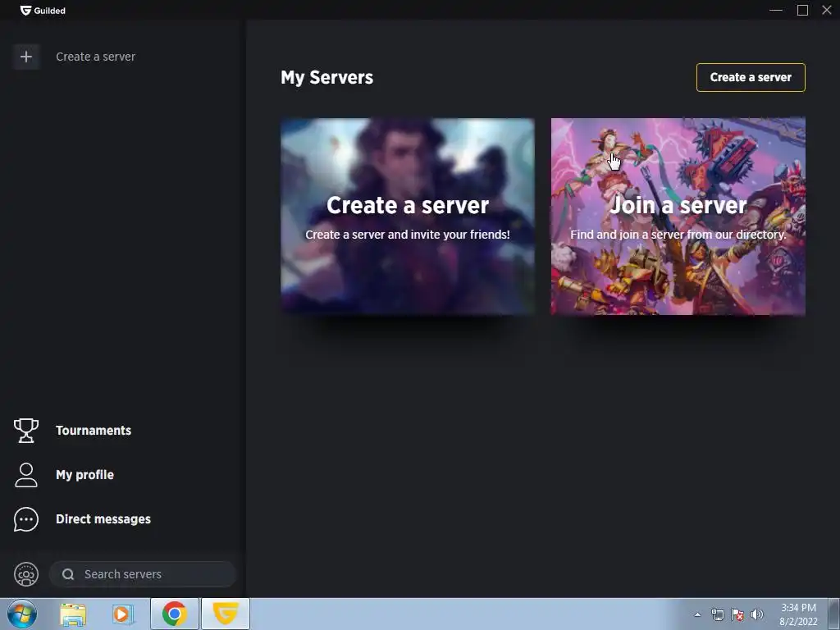
Task: Open the Tournaments trophy icon
Action: pos(26,431)
